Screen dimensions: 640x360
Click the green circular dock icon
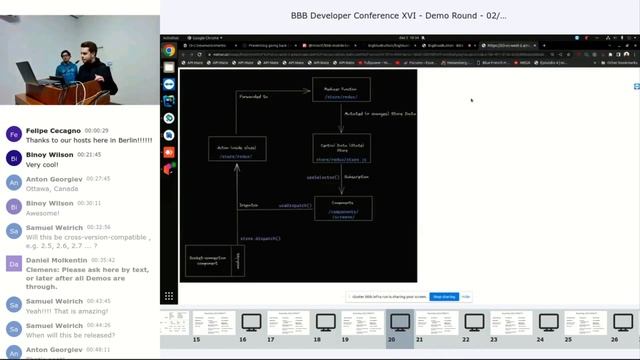[169, 118]
